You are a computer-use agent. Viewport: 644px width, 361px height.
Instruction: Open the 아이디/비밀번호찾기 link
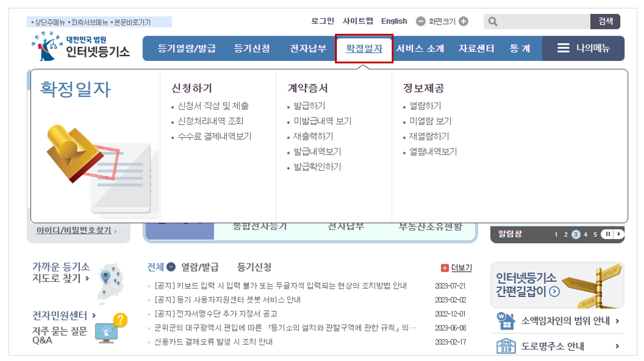[72, 231]
